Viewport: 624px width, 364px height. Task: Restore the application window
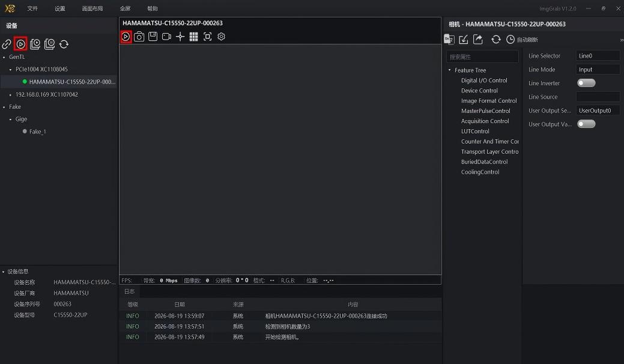tap(604, 8)
